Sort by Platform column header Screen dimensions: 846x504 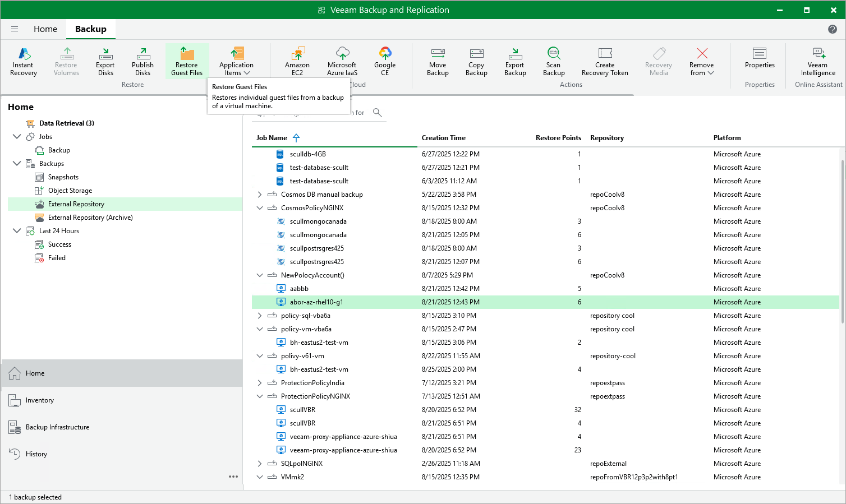[x=727, y=138]
